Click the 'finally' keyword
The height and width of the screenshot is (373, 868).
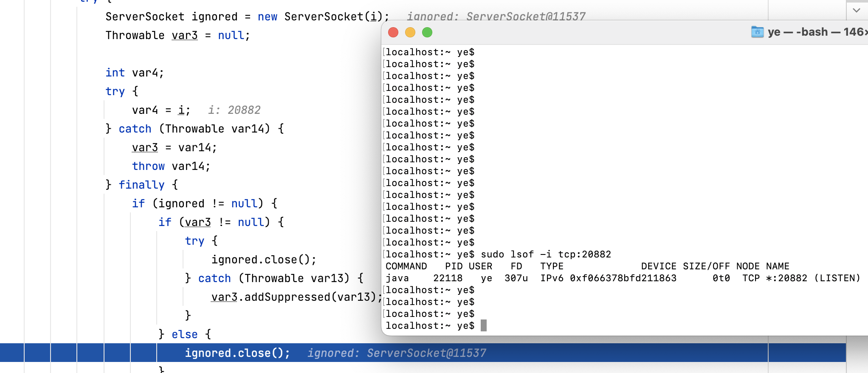click(141, 185)
